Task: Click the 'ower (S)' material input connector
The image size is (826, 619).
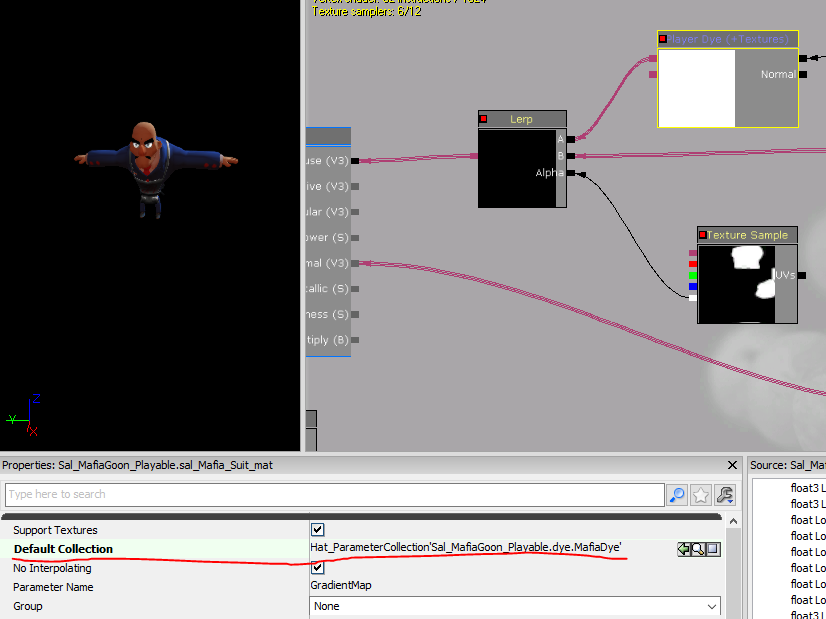Action: (355, 238)
